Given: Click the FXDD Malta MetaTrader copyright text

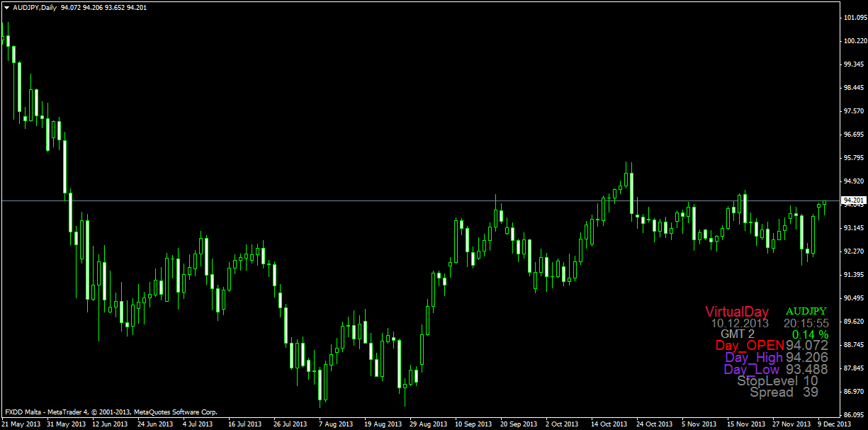Looking at the screenshot, I should (111, 412).
